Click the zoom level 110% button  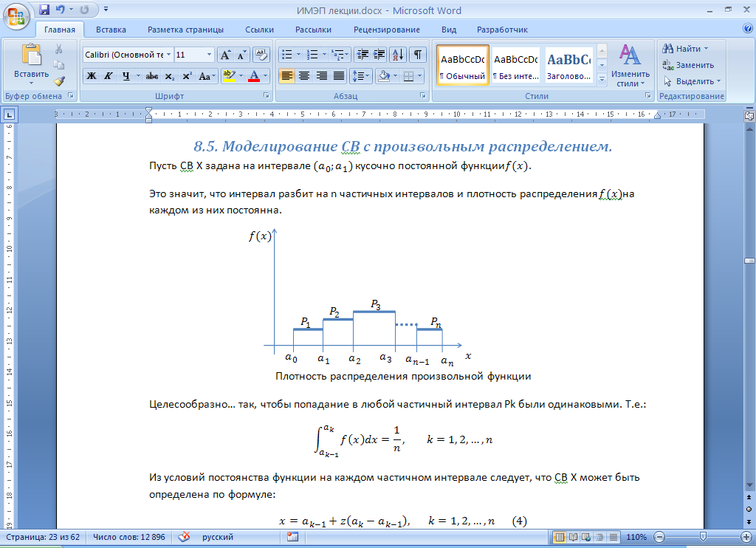coord(636,537)
